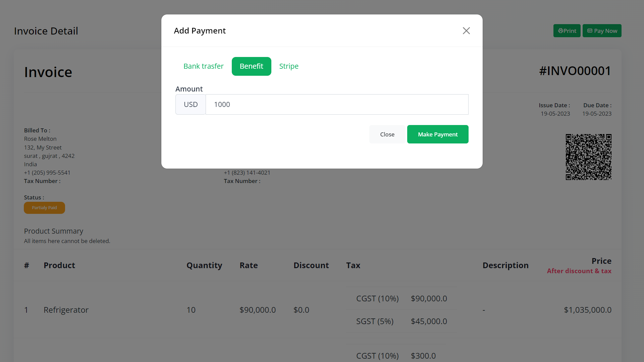Click the Discount column header
This screenshot has width=644, height=362.
[311, 265]
